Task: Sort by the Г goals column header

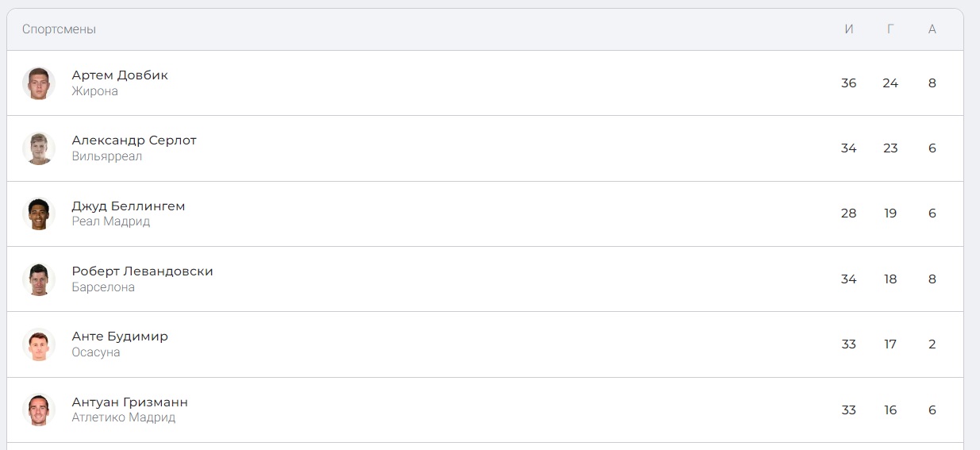Action: point(890,29)
